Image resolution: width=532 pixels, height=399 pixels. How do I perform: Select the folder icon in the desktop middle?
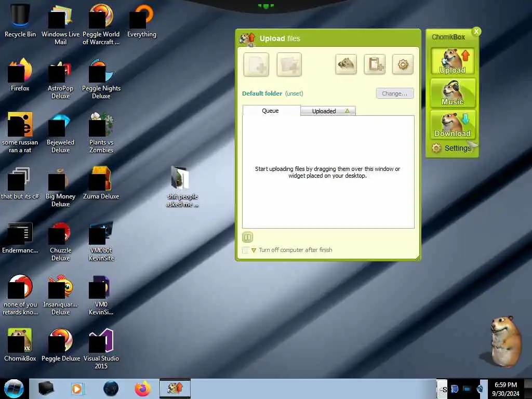coord(182,187)
